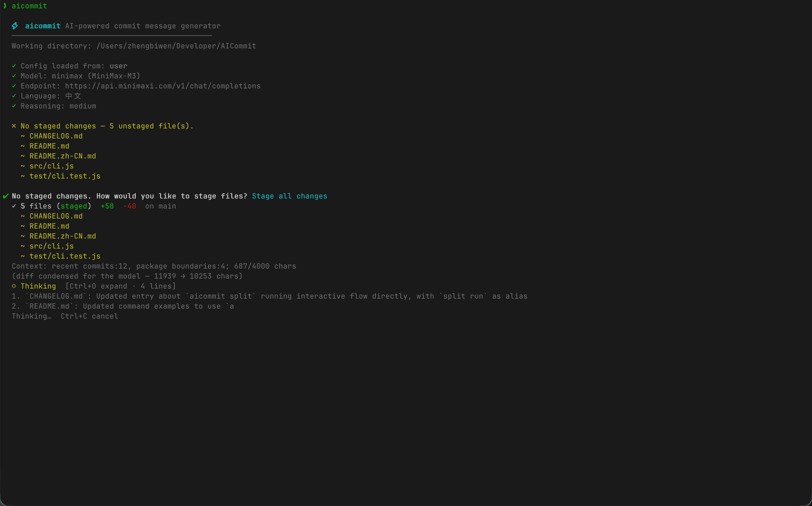The width and height of the screenshot is (812, 506).
Task: Click the green check beside the Language line
Action: coord(14,96)
